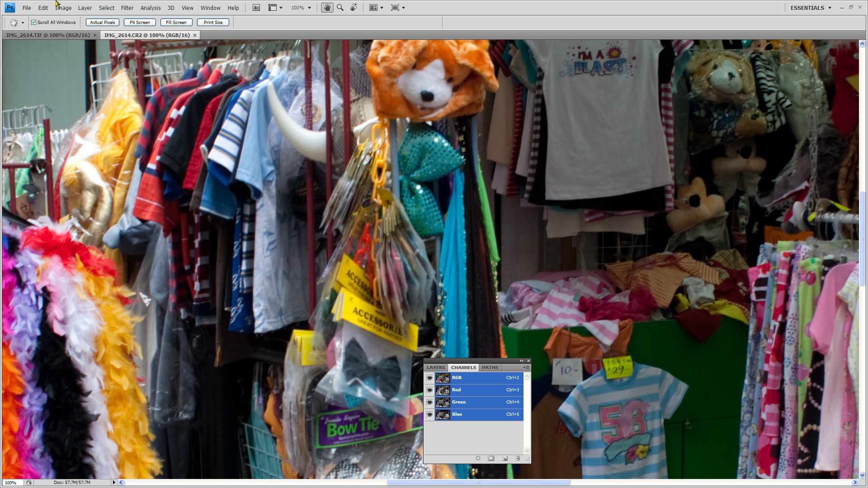Viewport: 868px width, 488px height.
Task: Open the status bar info flyout arrow
Action: tap(114, 483)
